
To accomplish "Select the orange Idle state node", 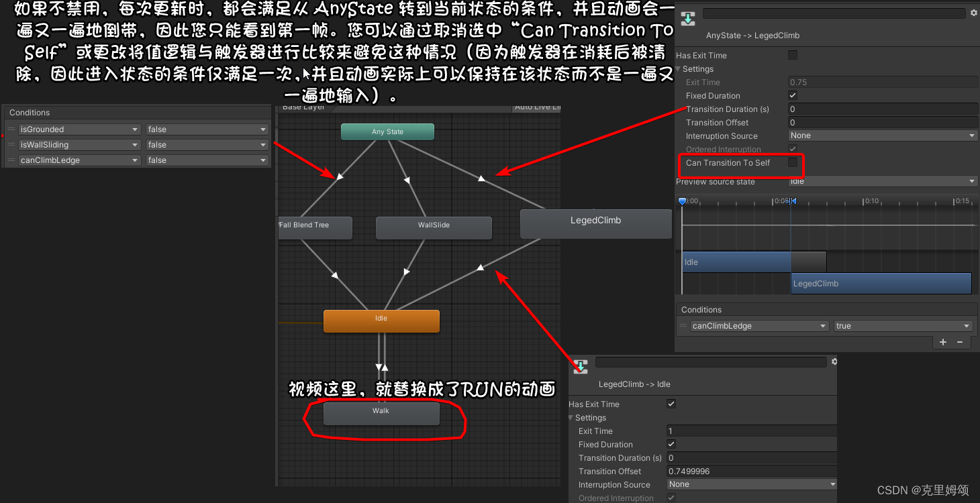I will pyautogui.click(x=381, y=321).
